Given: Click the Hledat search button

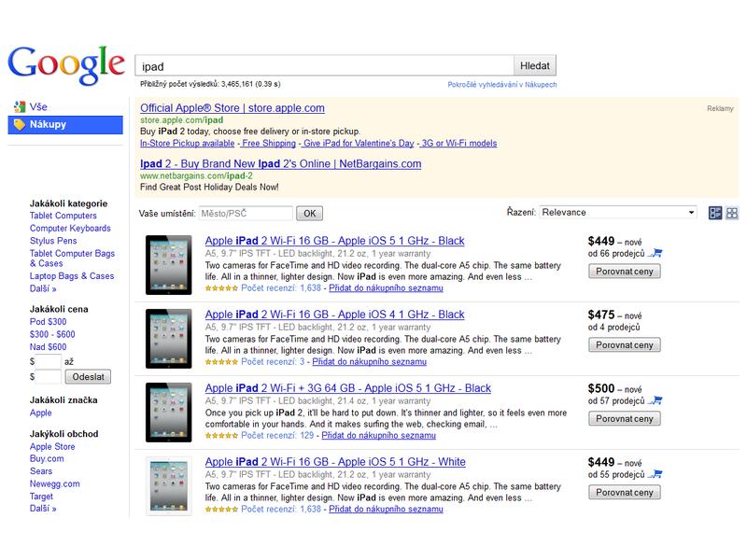Looking at the screenshot, I should pyautogui.click(x=534, y=65).
